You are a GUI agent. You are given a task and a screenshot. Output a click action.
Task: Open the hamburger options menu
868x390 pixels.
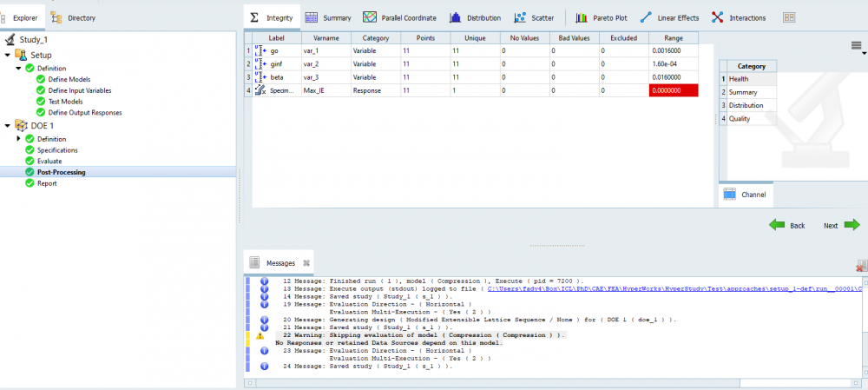click(x=857, y=45)
